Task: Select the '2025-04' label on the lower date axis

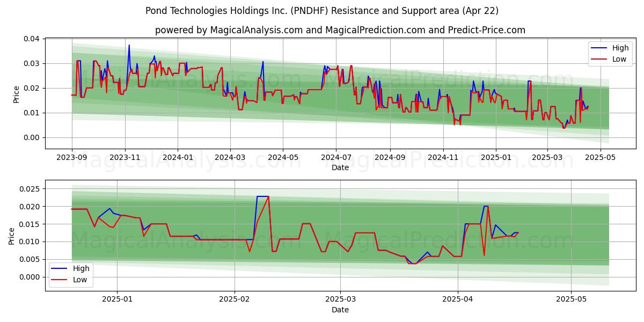Action: coord(458,301)
